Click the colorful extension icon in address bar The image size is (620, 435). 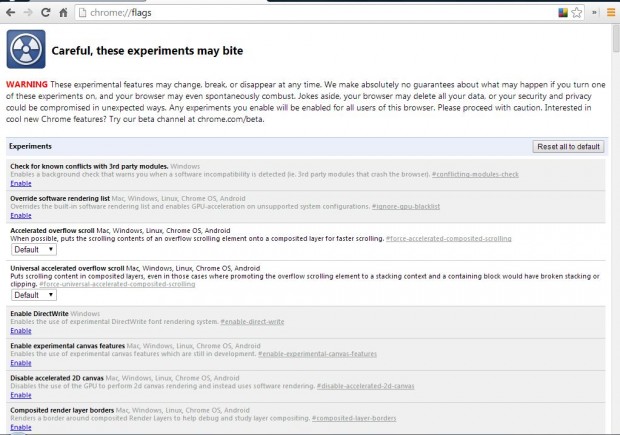coord(563,13)
